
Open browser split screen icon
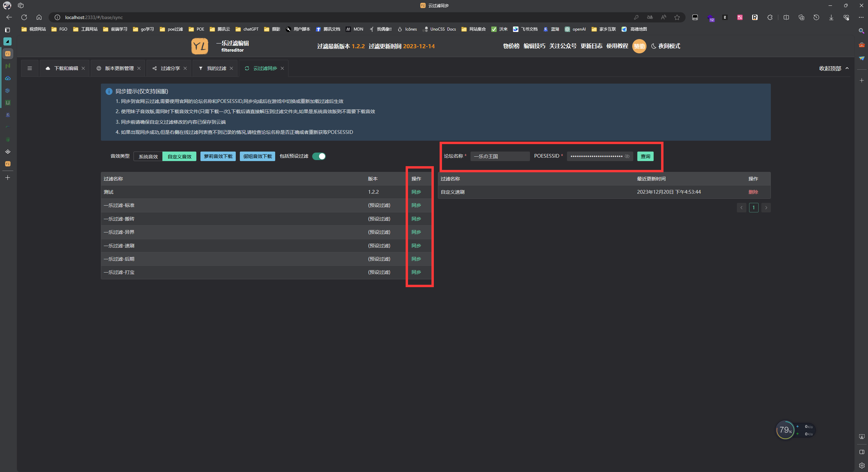click(x=786, y=17)
